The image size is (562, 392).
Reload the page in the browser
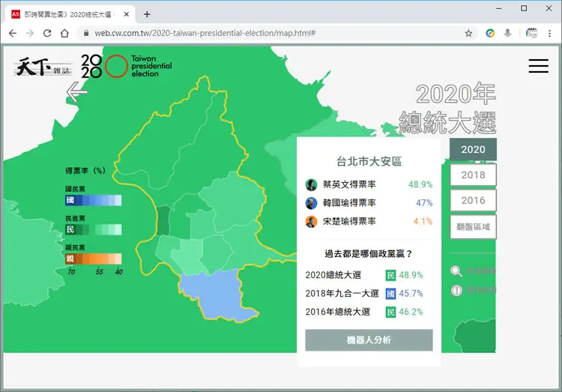click(47, 34)
